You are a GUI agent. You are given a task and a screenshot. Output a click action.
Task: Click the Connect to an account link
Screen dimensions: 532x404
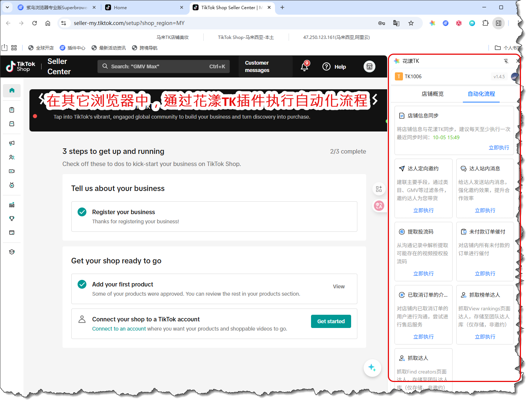click(x=119, y=329)
